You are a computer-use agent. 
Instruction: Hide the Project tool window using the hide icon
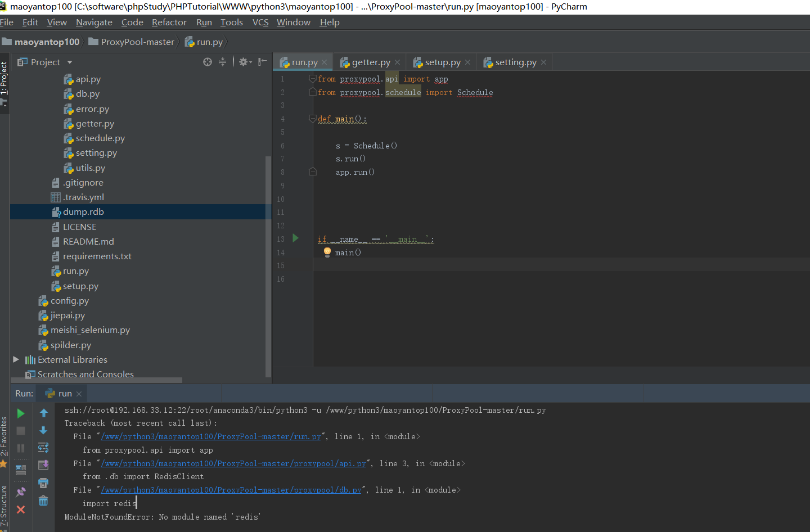(262, 62)
